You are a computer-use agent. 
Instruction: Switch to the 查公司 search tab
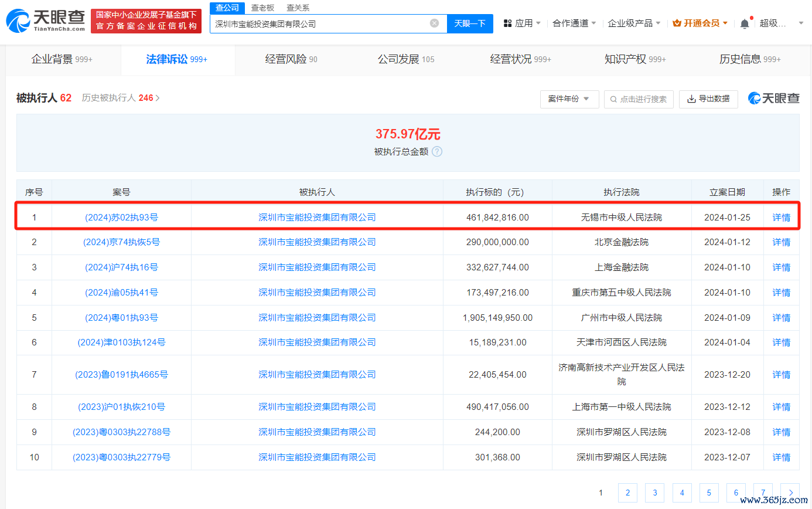tap(227, 8)
